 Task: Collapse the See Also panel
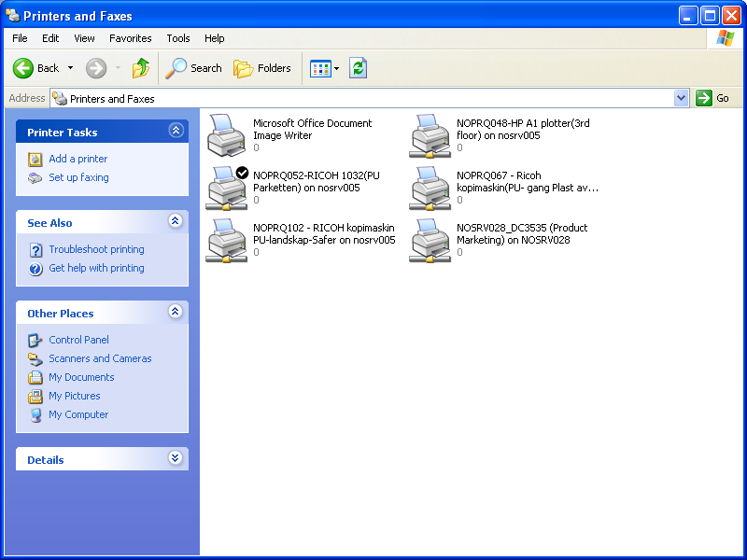tap(175, 222)
